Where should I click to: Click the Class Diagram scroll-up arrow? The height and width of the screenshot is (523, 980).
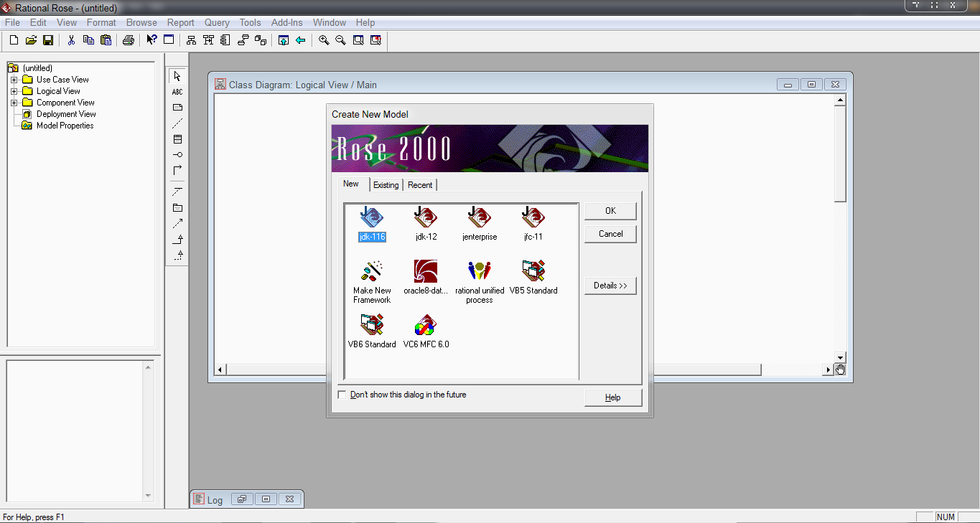pyautogui.click(x=840, y=100)
